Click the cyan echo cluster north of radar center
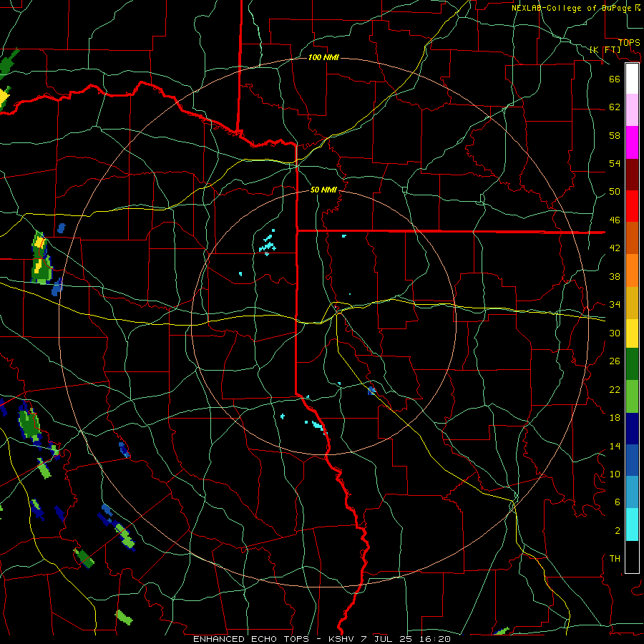This screenshot has width=644, height=644. coord(268,243)
